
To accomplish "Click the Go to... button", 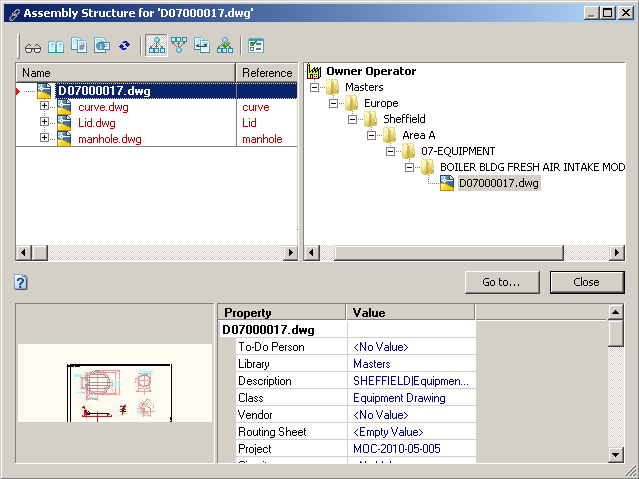I will click(x=502, y=282).
